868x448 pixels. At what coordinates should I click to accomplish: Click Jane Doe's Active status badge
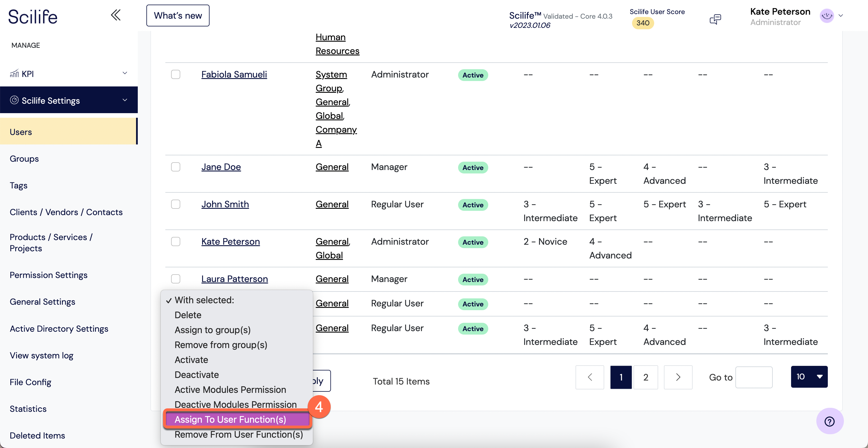[x=473, y=167]
